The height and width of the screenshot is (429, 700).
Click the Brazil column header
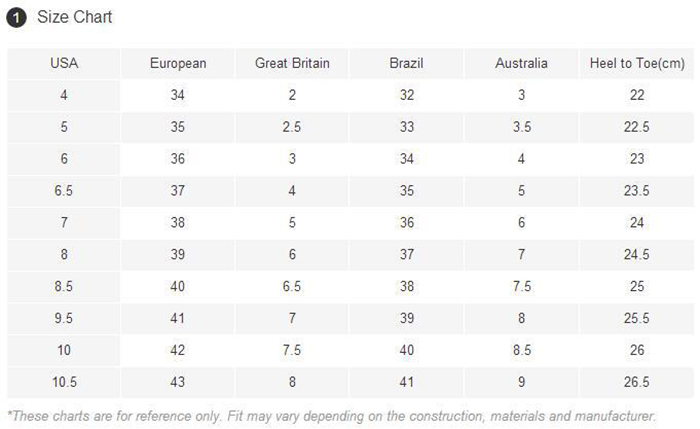pos(406,63)
